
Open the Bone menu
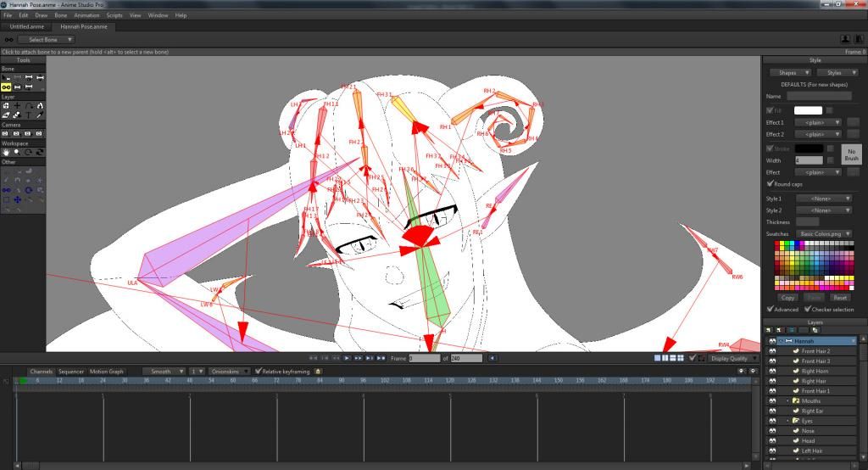[61, 15]
